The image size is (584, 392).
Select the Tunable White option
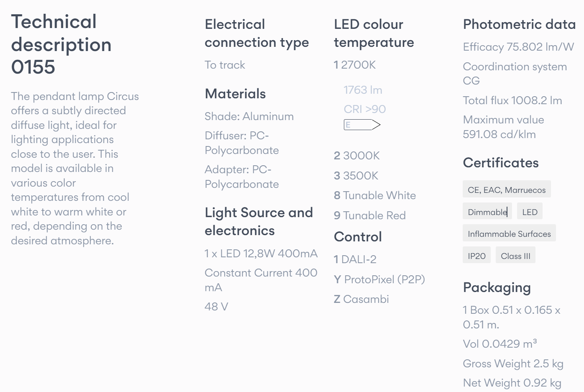[375, 195]
